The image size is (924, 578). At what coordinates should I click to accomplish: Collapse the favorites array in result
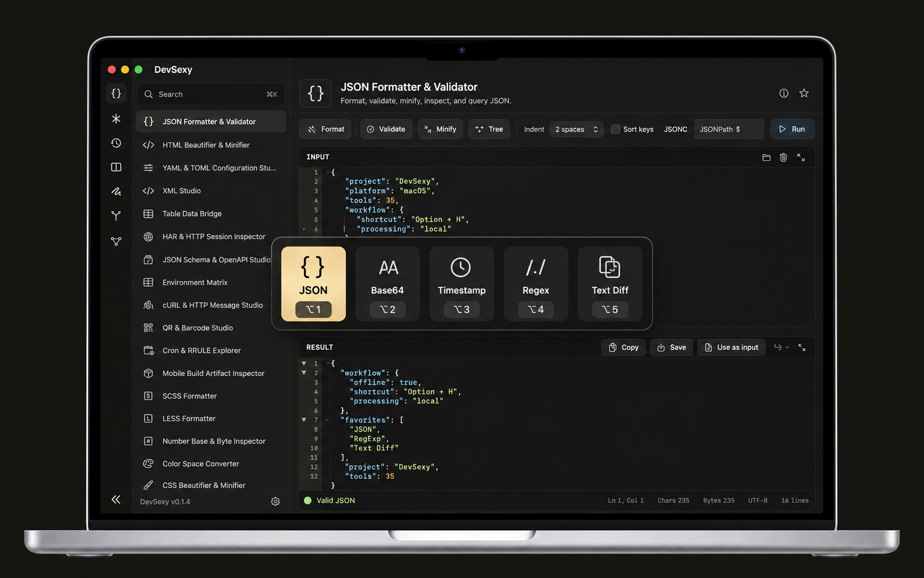pos(304,420)
